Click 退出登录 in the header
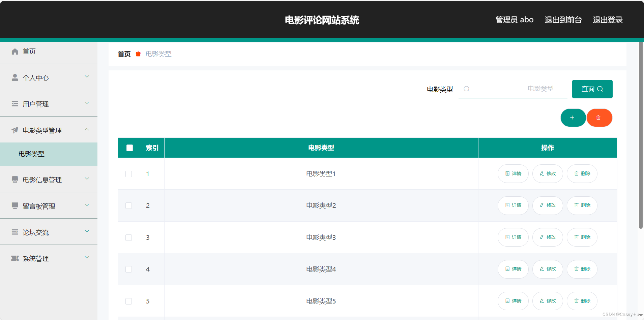 (608, 20)
